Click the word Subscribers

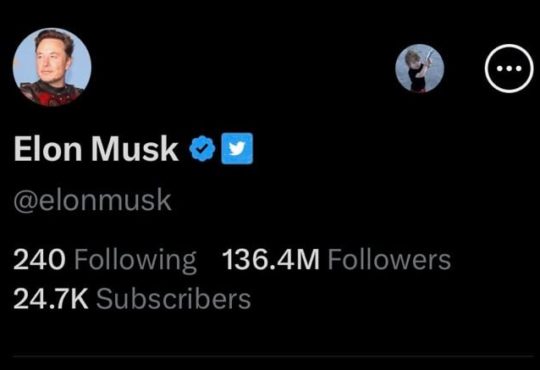coord(173,299)
